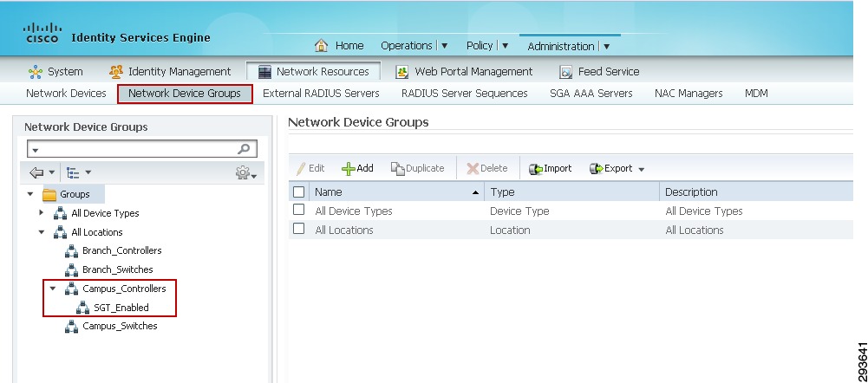The height and width of the screenshot is (383, 868).
Task: Open the All Locations table link
Action: (343, 230)
